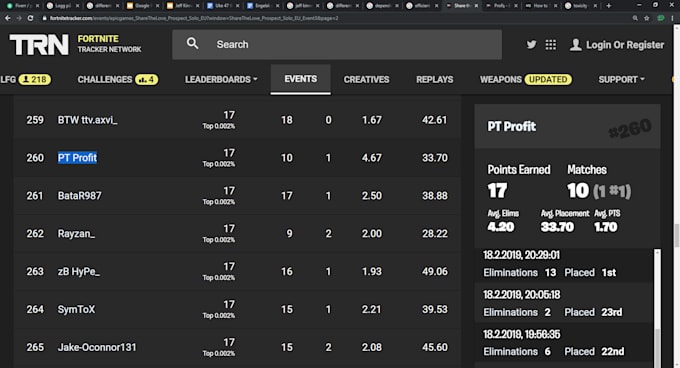Click the address bar URL
Image resolution: width=680 pixels, height=368 pixels.
(x=194, y=18)
